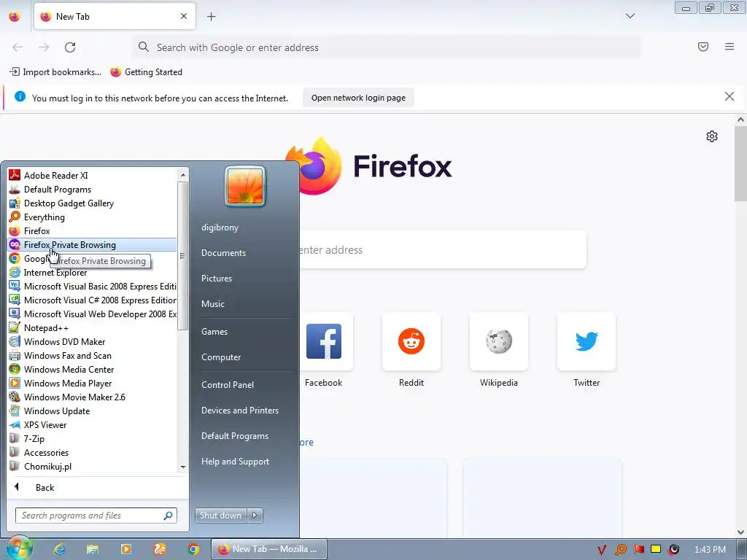Image resolution: width=747 pixels, height=560 pixels.
Task: Click the Windows Start orb
Action: click(18, 548)
